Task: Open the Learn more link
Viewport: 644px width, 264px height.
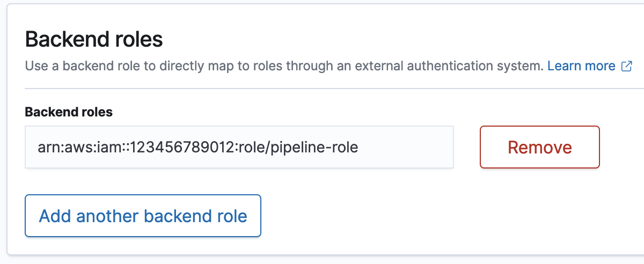Action: pyautogui.click(x=581, y=67)
